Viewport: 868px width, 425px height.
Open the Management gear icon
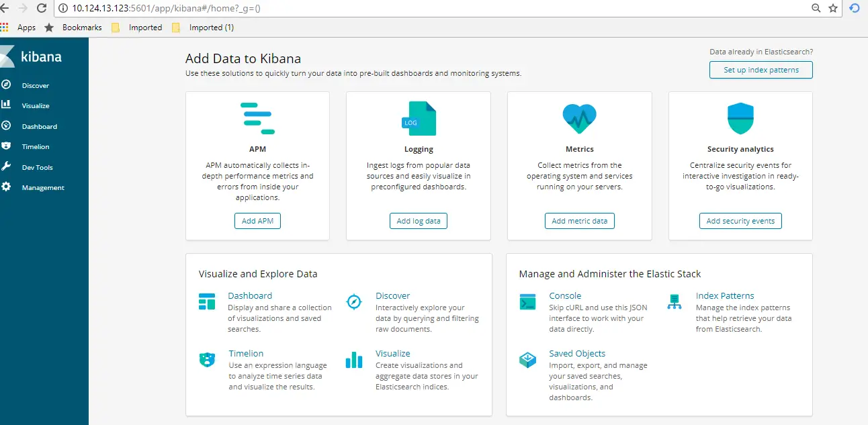(x=6, y=187)
